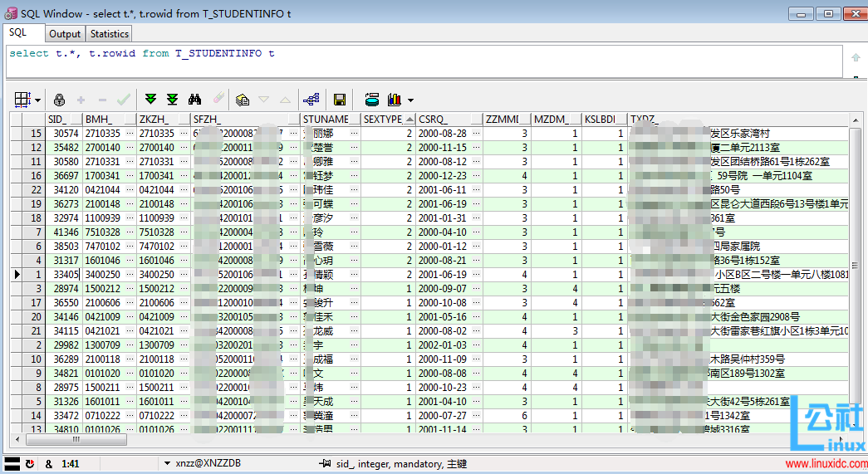
Task: Expand the grid mode dropdown arrow
Action: pos(38,100)
